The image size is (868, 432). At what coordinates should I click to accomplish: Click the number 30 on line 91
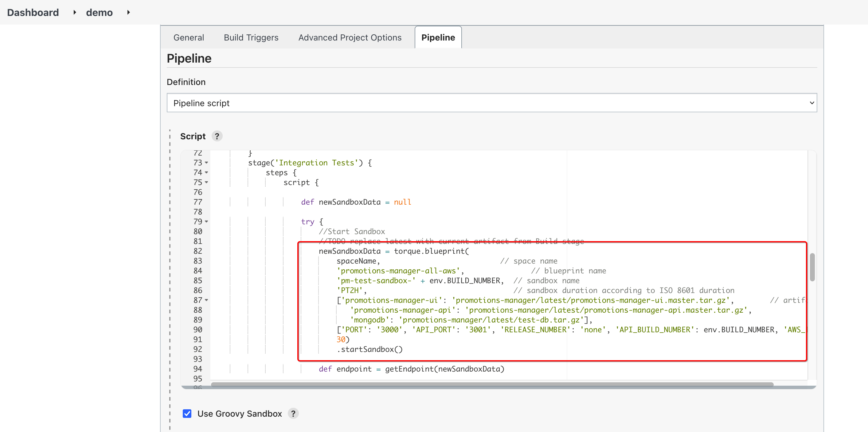(341, 339)
